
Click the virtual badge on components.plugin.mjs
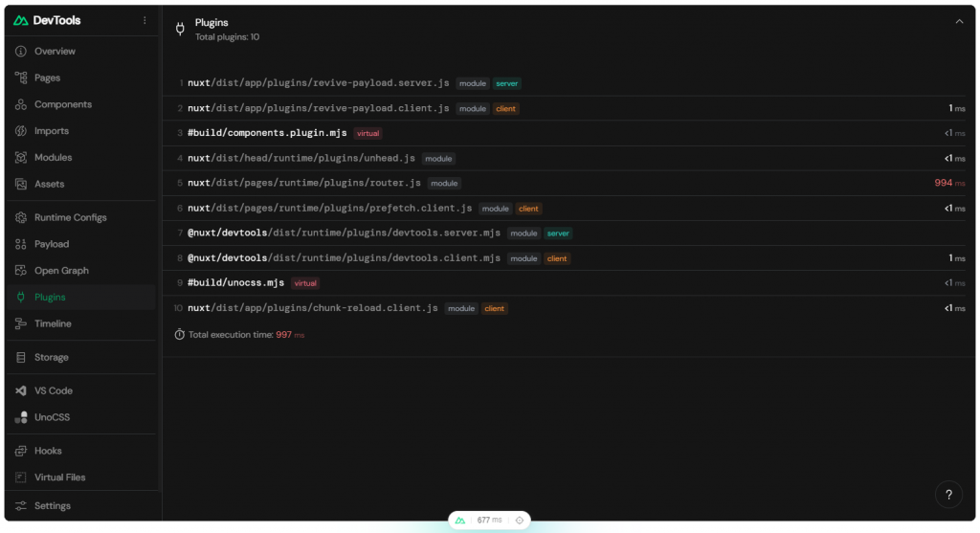point(367,134)
